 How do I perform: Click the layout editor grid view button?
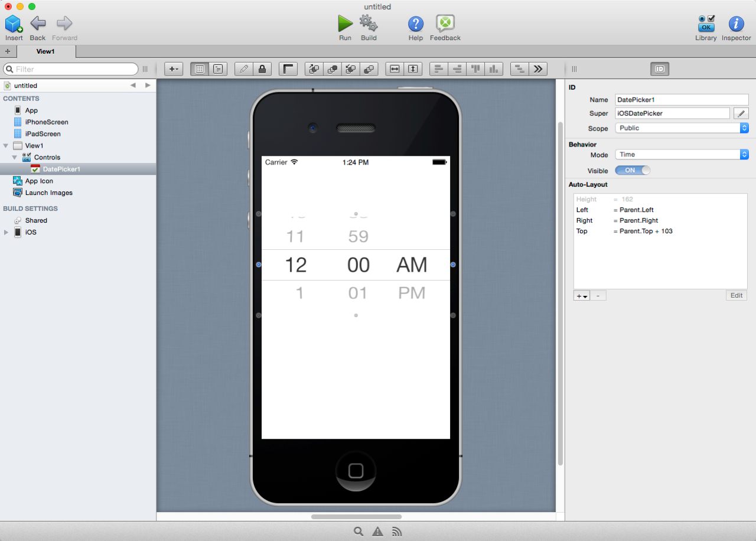(200, 69)
